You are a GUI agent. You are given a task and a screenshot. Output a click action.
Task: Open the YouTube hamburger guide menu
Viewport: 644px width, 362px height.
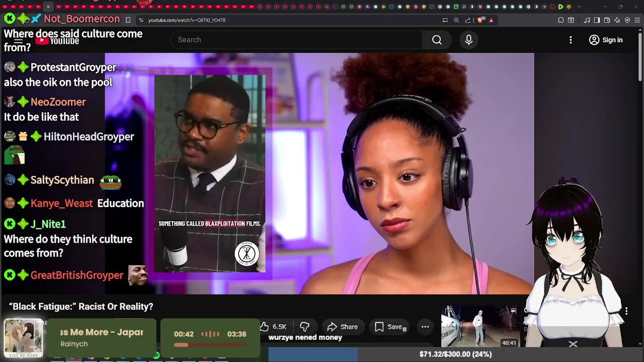click(19, 40)
